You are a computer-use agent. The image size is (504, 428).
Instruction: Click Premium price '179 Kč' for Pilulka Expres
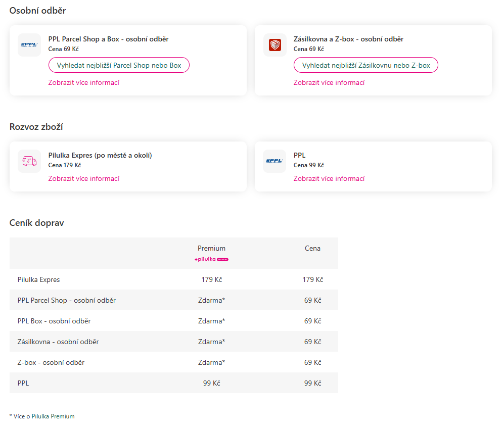click(211, 279)
